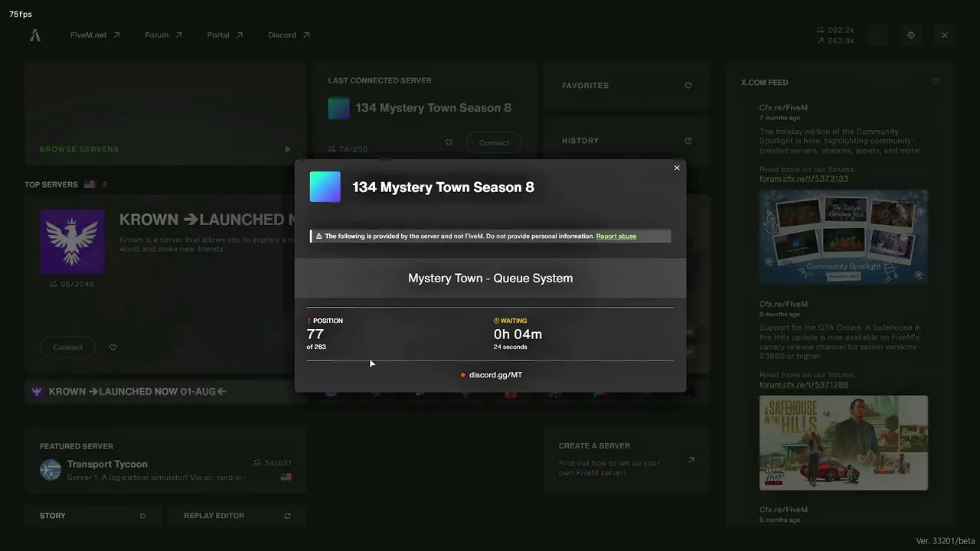Connect to the KROWN server
This screenshot has height=551, width=980.
[68, 347]
